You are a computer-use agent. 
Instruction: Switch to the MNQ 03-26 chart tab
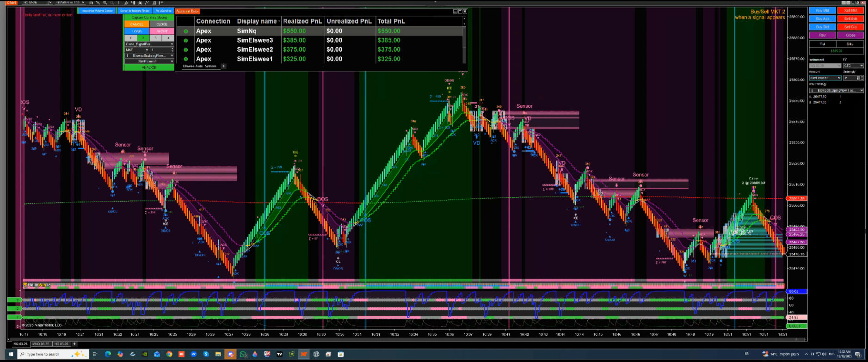[x=41, y=344]
